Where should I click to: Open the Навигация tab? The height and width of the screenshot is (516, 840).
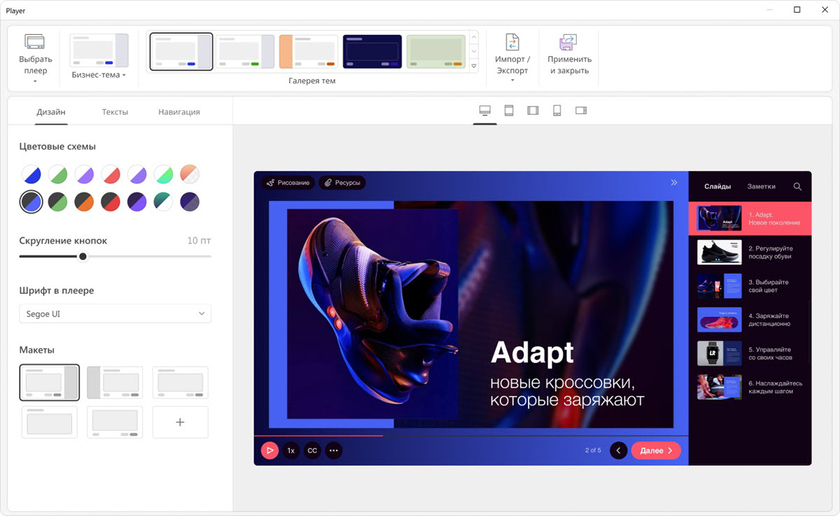tap(178, 112)
